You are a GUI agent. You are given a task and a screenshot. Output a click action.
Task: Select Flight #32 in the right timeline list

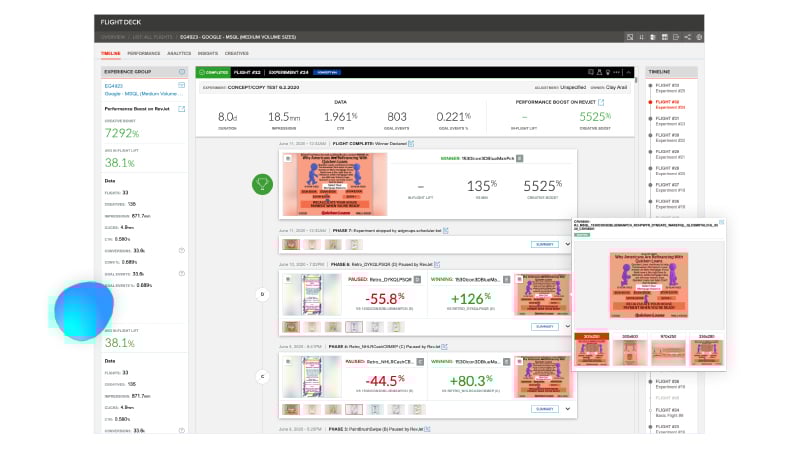[668, 102]
